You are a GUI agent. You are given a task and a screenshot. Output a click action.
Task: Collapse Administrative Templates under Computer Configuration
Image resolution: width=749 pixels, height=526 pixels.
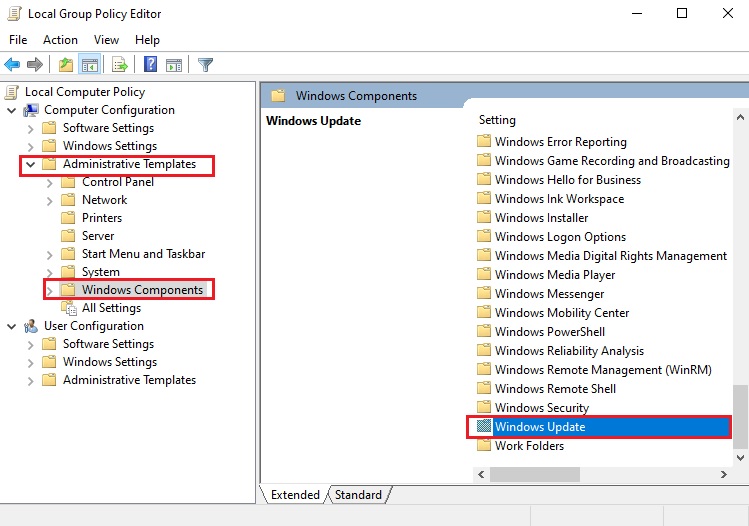point(31,164)
